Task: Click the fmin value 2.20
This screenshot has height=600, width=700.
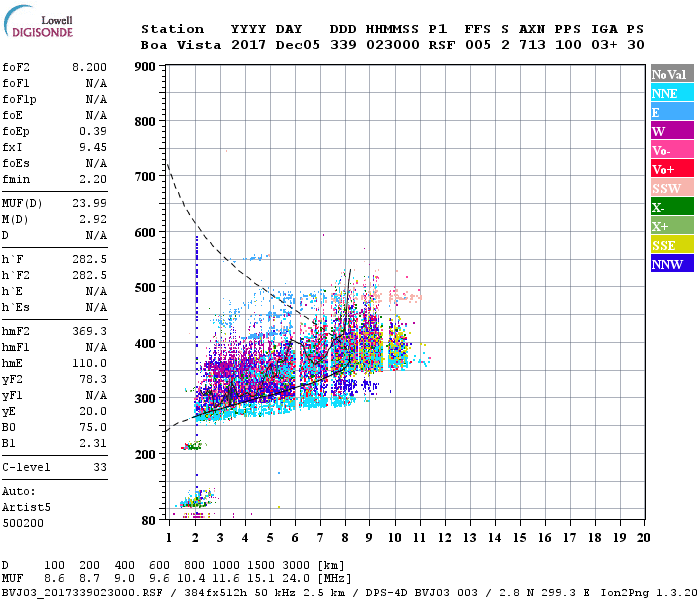Action: click(93, 179)
